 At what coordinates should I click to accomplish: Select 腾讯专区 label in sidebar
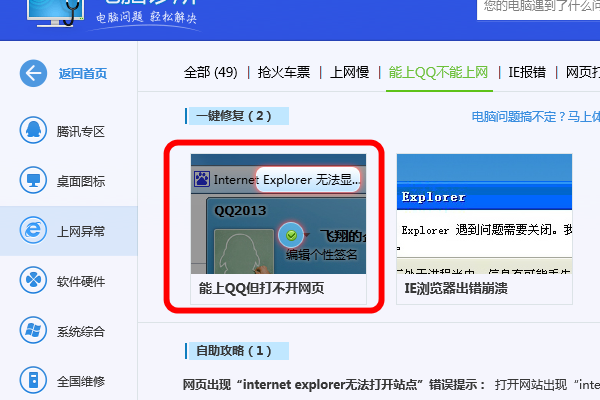(81, 132)
